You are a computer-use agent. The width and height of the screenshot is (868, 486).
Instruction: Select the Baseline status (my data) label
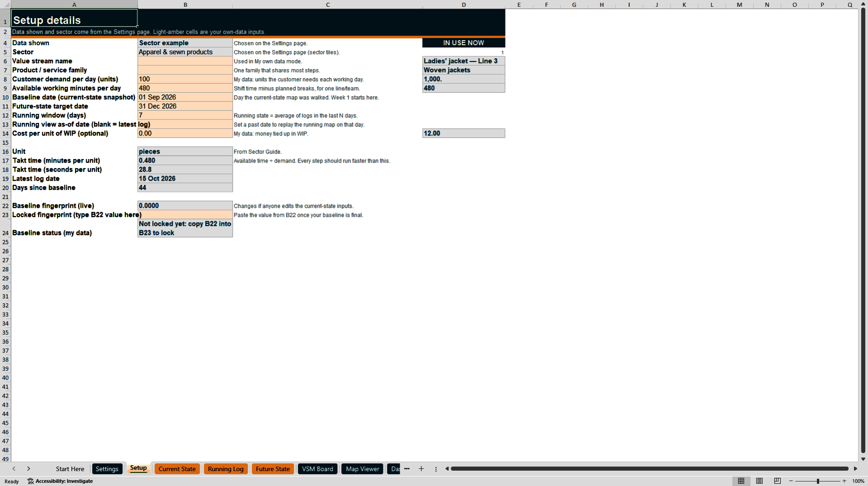52,233
